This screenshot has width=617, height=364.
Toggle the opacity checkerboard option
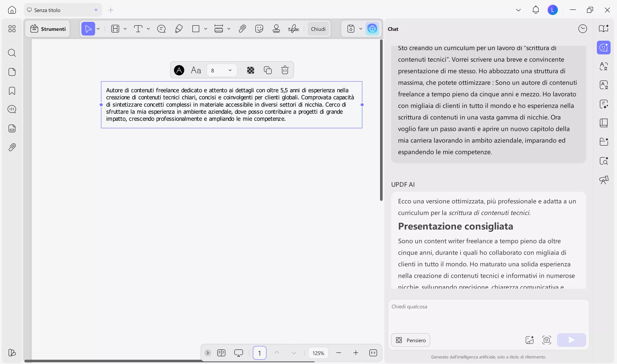pyautogui.click(x=250, y=70)
